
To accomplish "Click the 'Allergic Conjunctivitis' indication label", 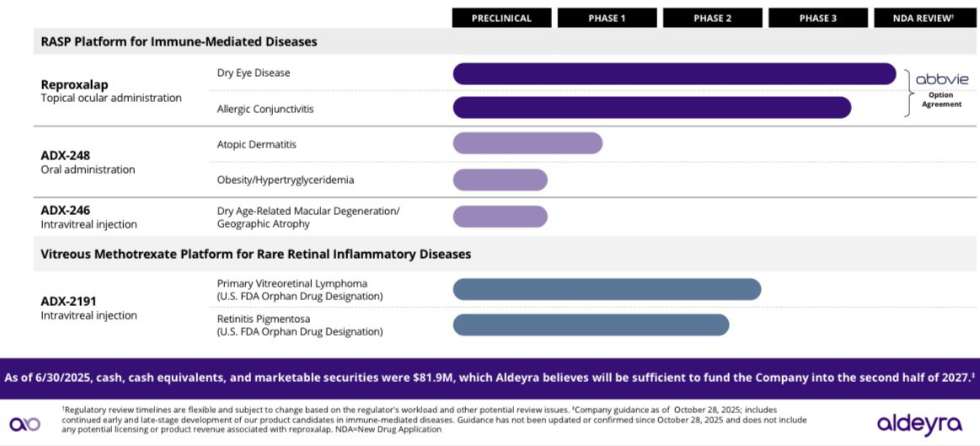I will (x=265, y=109).
